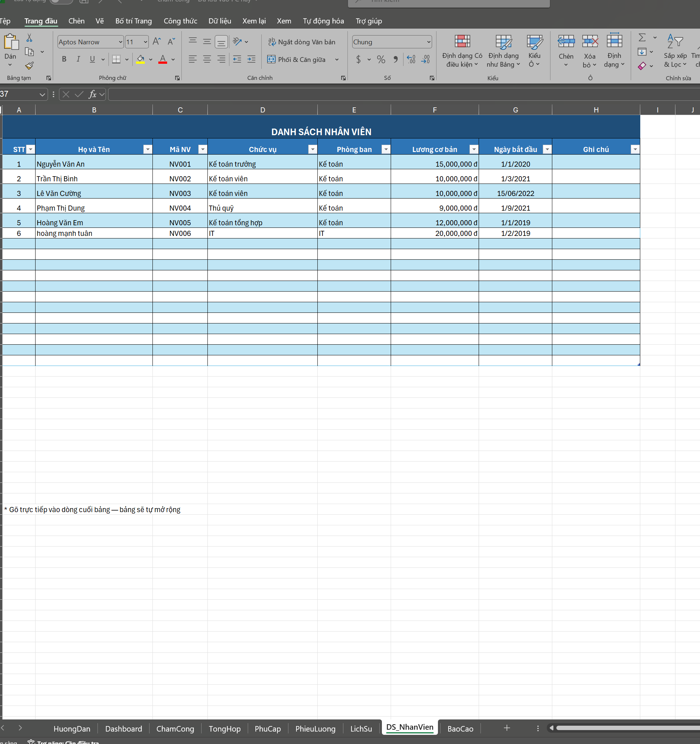Click the center align text icon
The image size is (700, 744).
point(207,59)
